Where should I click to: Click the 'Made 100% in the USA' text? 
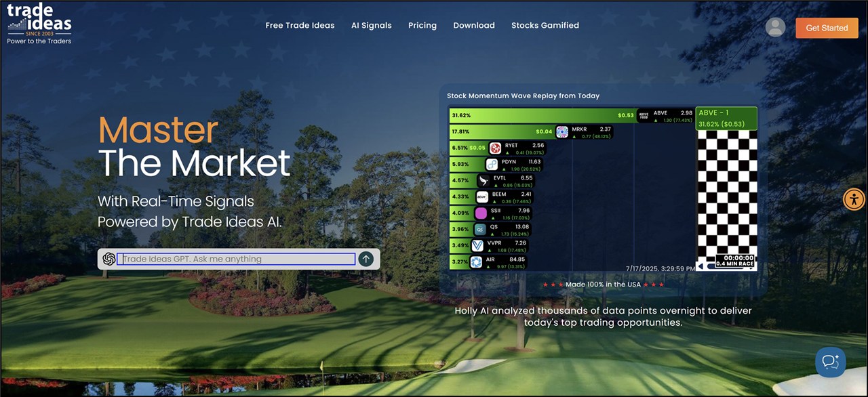coord(604,285)
